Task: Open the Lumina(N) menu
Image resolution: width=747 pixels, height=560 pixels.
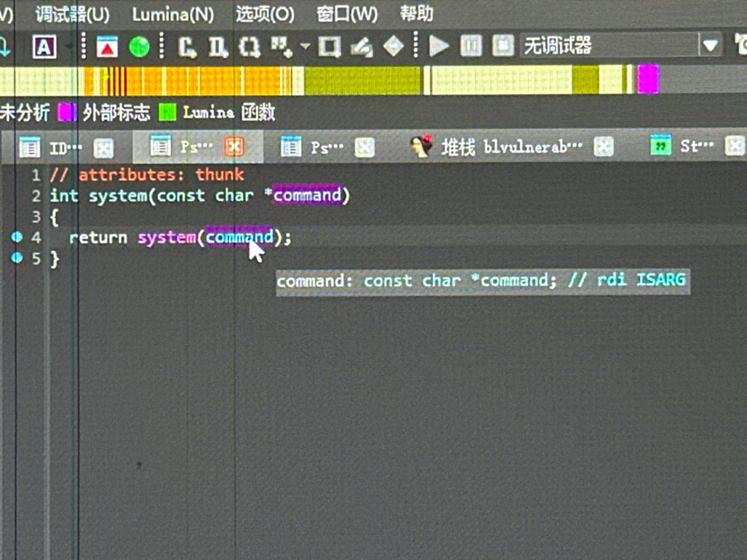Action: pos(173,14)
